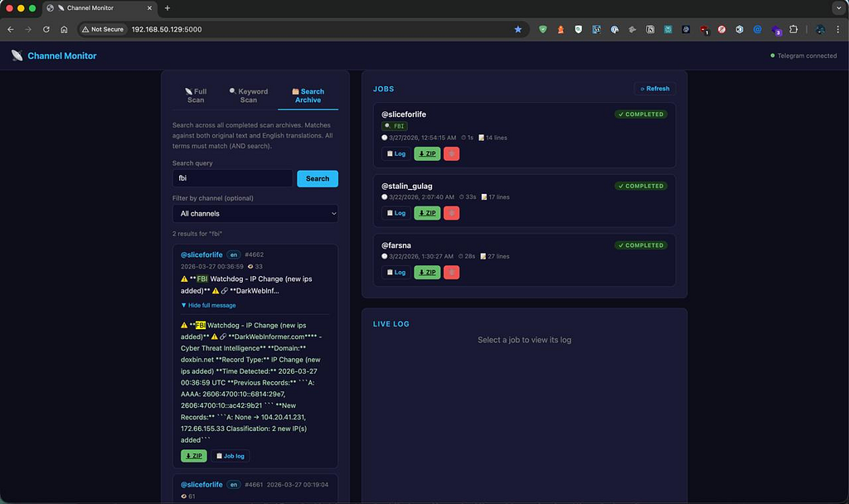Click the browser profile avatar icon
Image resolution: width=849 pixels, height=504 pixels.
click(820, 29)
